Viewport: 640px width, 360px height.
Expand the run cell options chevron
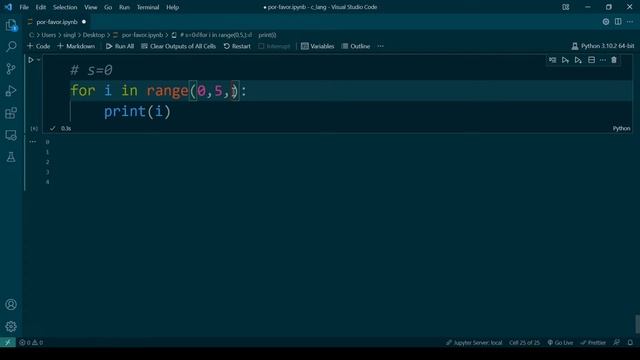click(39, 60)
